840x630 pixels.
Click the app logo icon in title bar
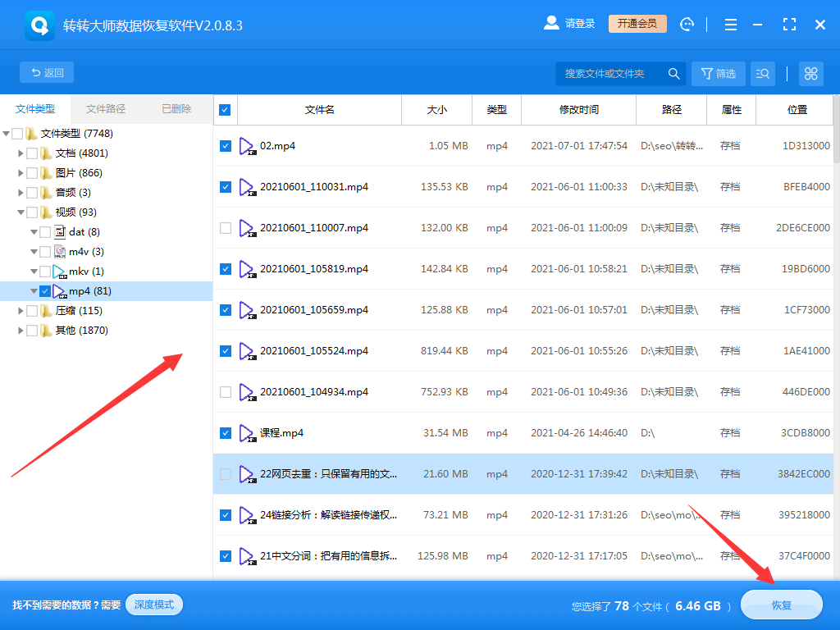pos(39,25)
